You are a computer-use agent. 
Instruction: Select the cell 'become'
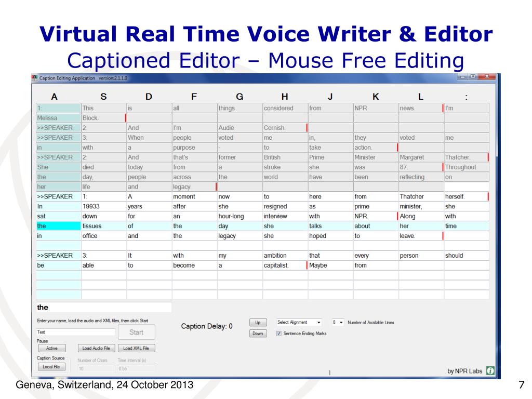click(x=194, y=265)
